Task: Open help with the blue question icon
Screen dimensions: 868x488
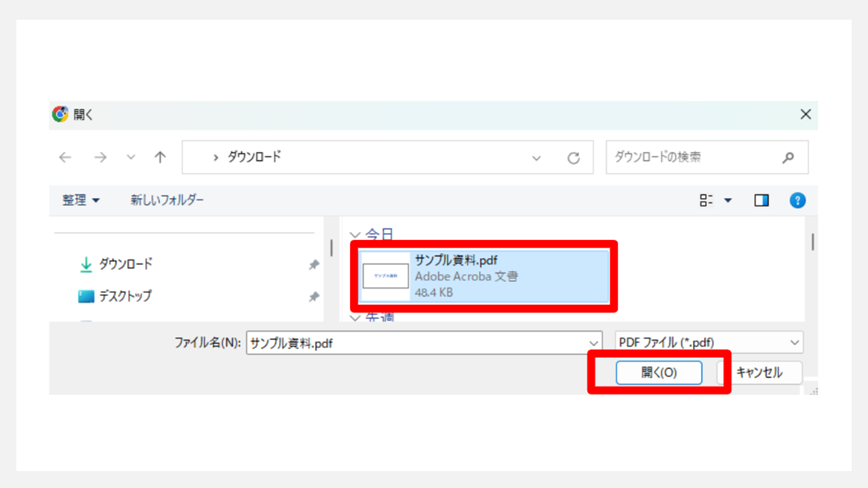Action: coord(797,200)
